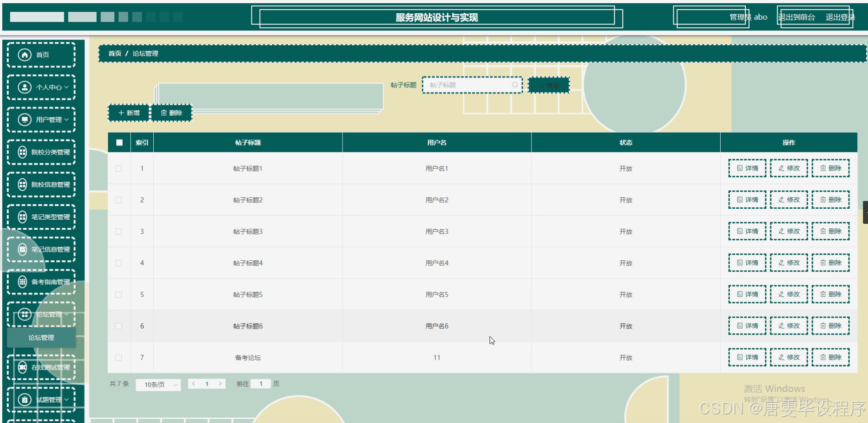Screen dimensions: 868x423
Task: Click 退出登录 logout link
Action: pos(840,17)
